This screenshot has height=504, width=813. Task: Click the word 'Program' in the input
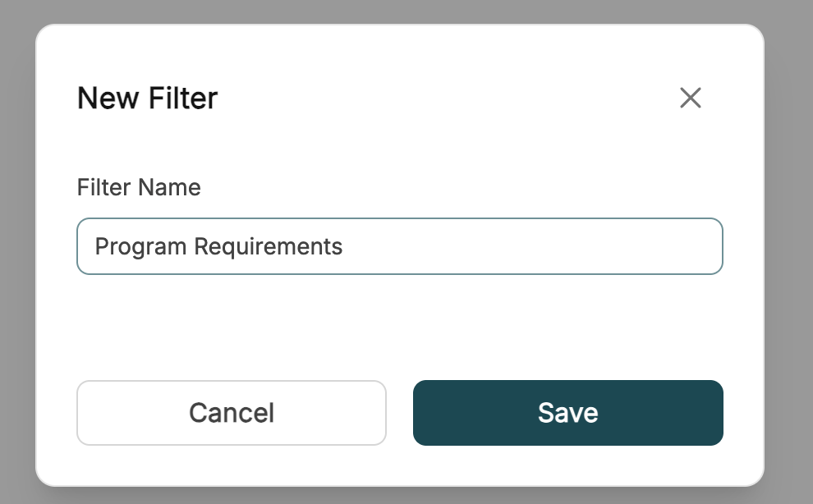140,247
